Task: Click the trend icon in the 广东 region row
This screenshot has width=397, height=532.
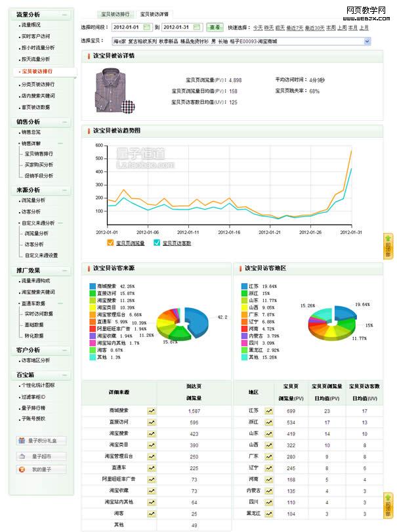Action: [x=268, y=456]
